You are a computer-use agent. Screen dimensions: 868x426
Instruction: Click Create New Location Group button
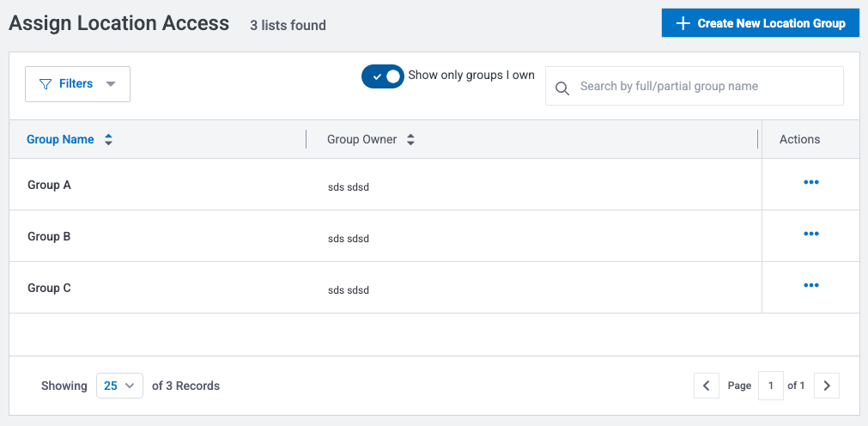click(x=760, y=23)
